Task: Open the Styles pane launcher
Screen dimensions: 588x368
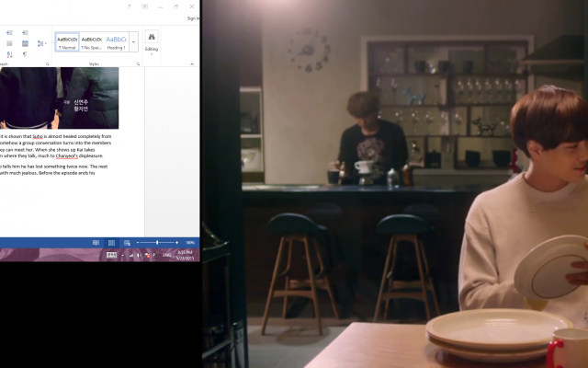Action: tap(139, 64)
